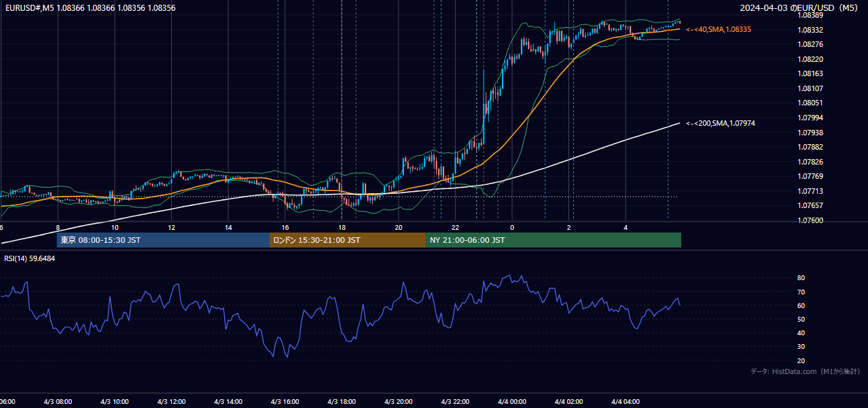This screenshot has width=868, height=408.
Task: Click the 4/3 20:00 time axis label
Action: tap(399, 402)
